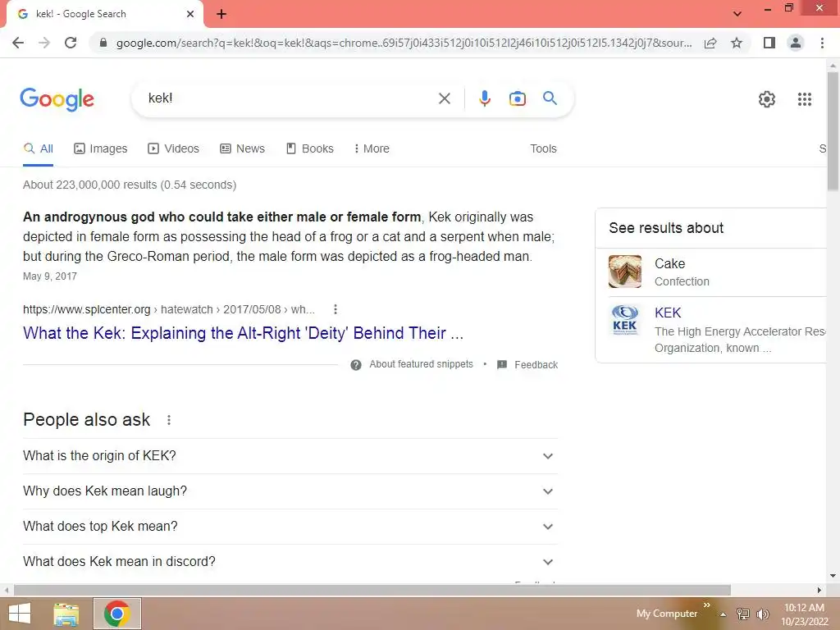Click the browser forward arrow

[44, 43]
